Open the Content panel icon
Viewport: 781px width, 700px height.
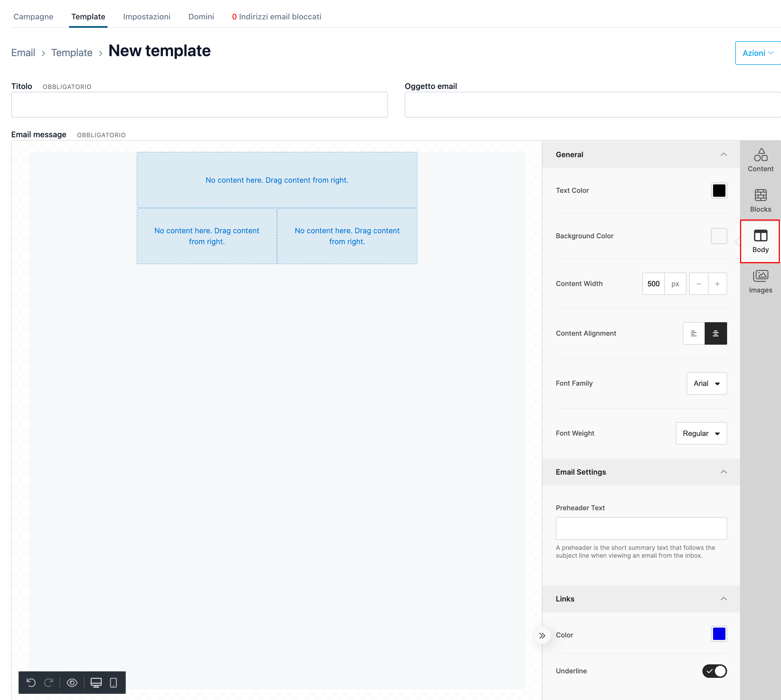[760, 160]
